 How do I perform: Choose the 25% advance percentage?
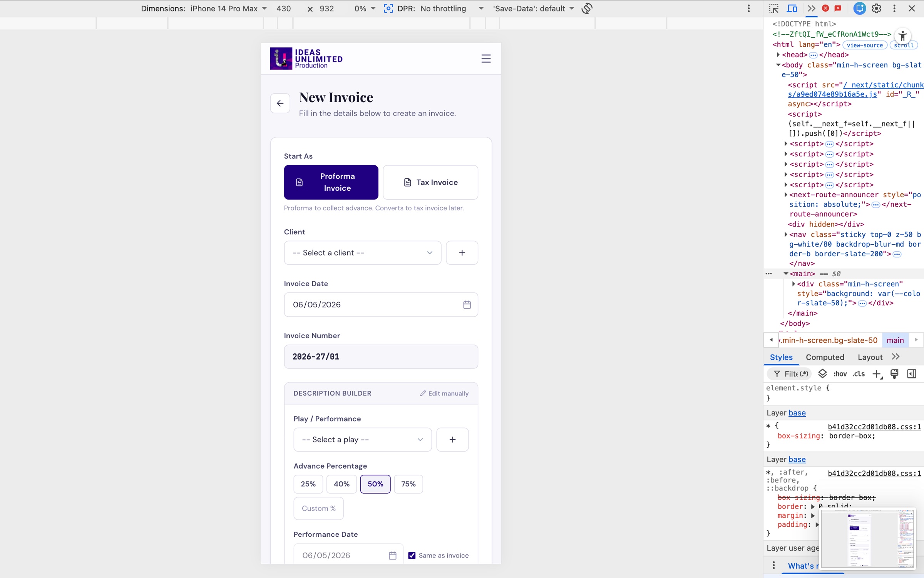tap(308, 484)
